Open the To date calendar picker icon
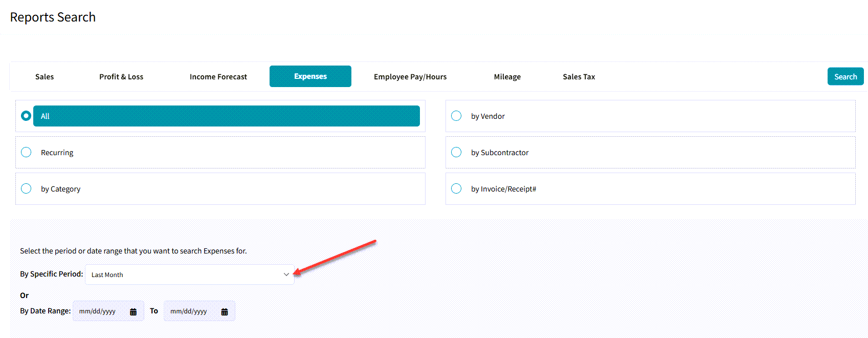Screen dimensions: 868x338 coord(224,312)
